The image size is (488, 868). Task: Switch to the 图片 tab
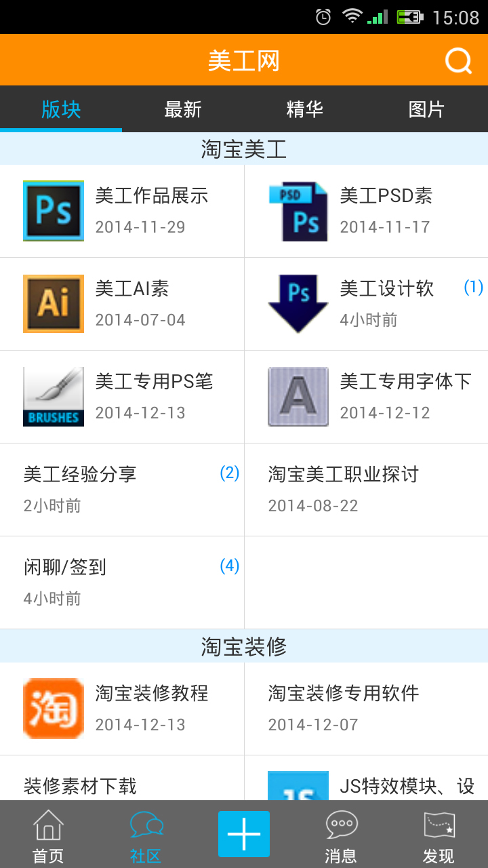coord(427,108)
